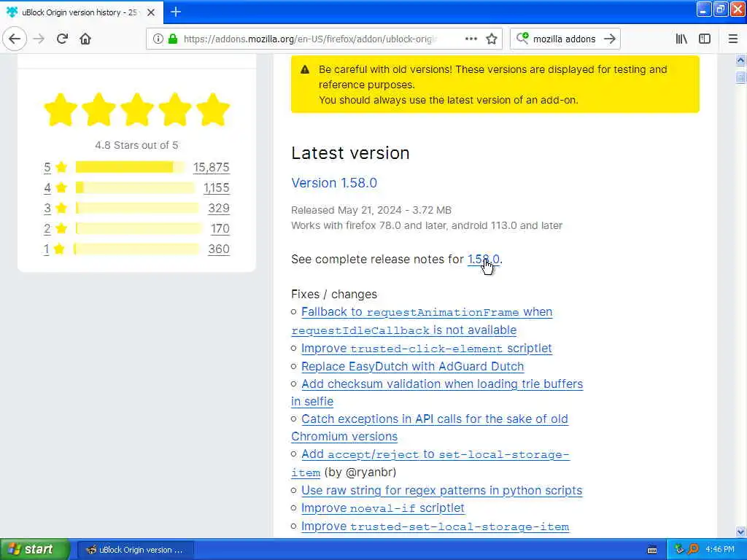Open the Windows start menu
This screenshot has height=560, width=747.
pyautogui.click(x=34, y=550)
